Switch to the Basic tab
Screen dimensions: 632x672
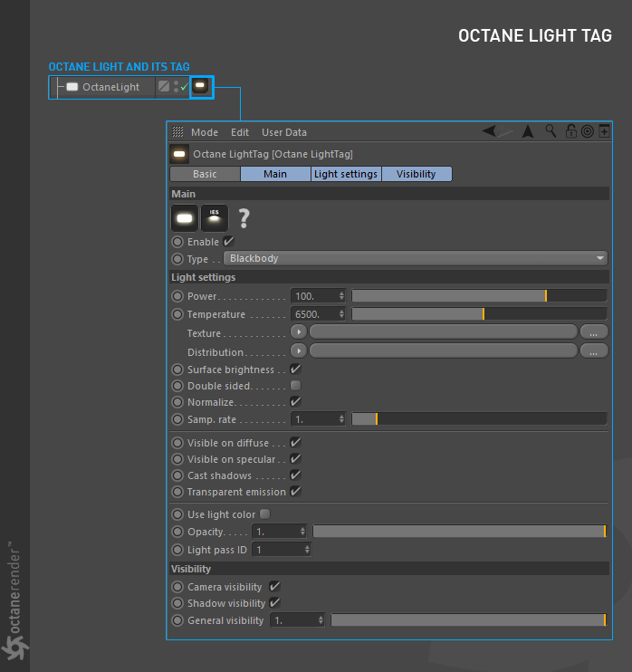(x=205, y=174)
